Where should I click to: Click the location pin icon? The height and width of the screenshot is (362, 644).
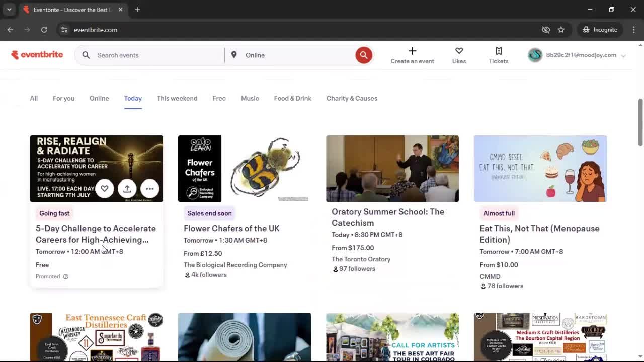pos(234,55)
